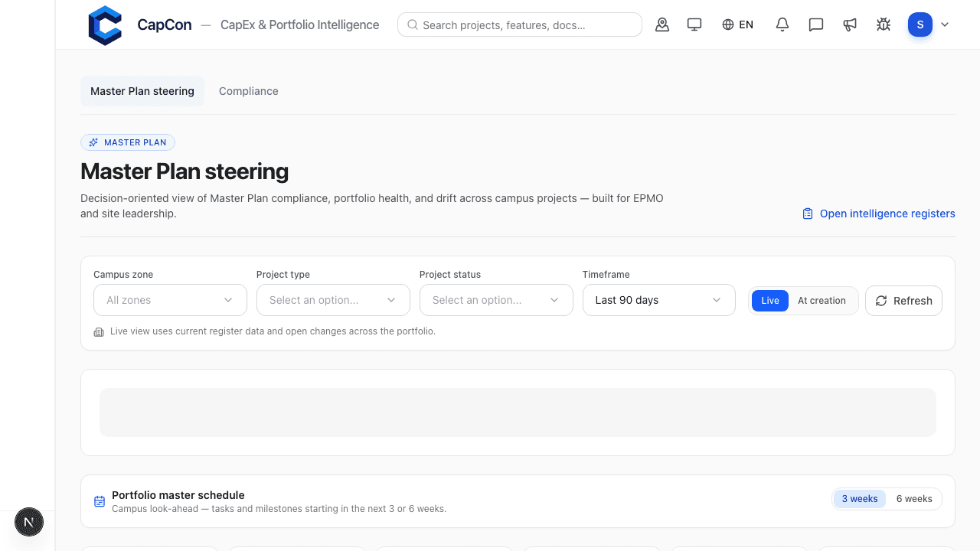
Task: Focus the search projects field
Action: coord(520,24)
